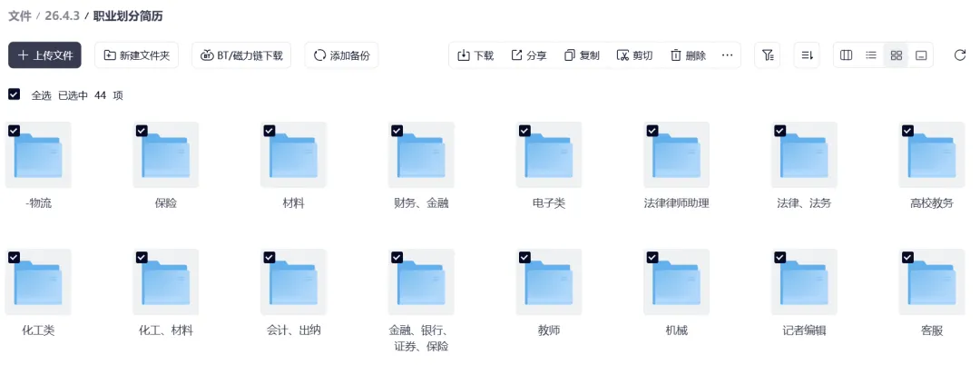The height and width of the screenshot is (365, 980).
Task: Select the 记者编辑 folder icon
Action: point(804,282)
